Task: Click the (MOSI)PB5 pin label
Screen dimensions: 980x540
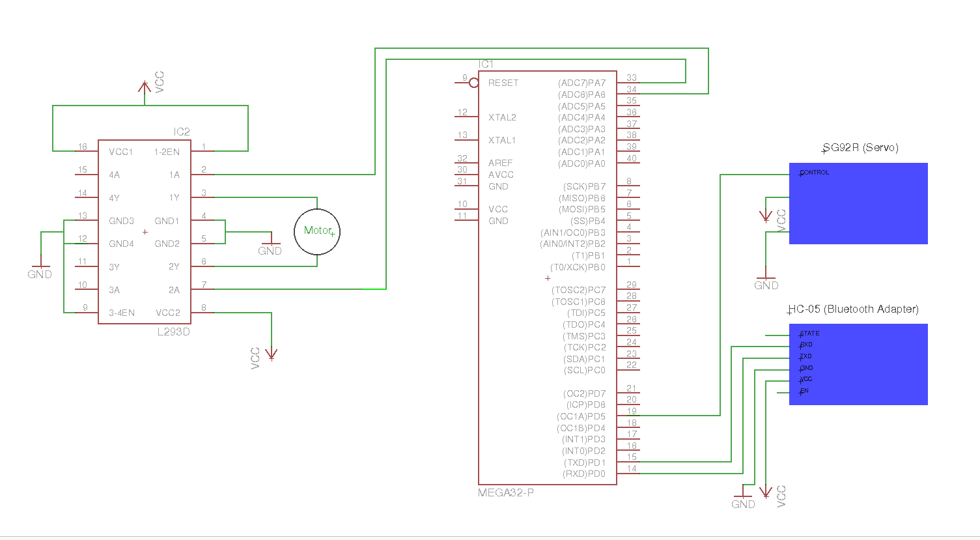Action: pyautogui.click(x=582, y=209)
